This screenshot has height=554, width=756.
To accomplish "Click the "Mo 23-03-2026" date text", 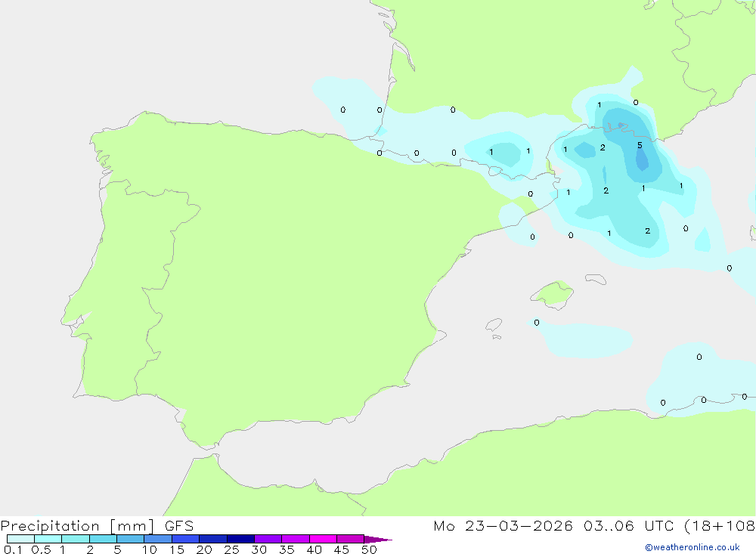I will pyautogui.click(x=503, y=525).
